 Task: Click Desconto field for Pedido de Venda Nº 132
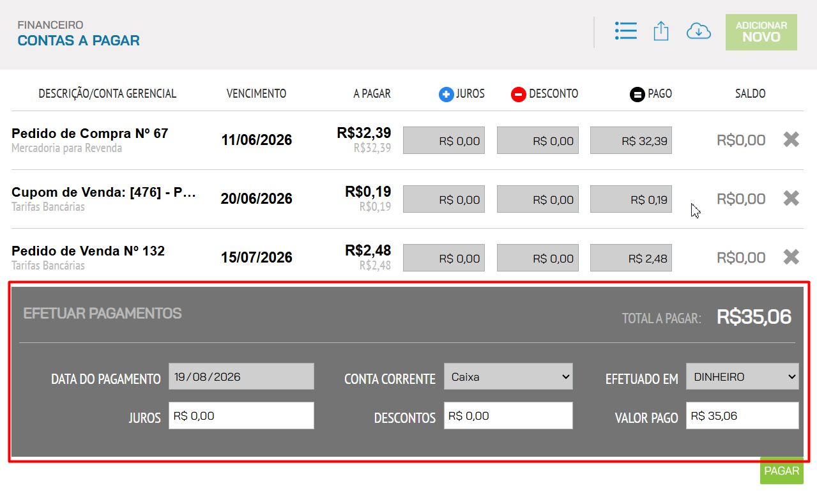tap(538, 258)
